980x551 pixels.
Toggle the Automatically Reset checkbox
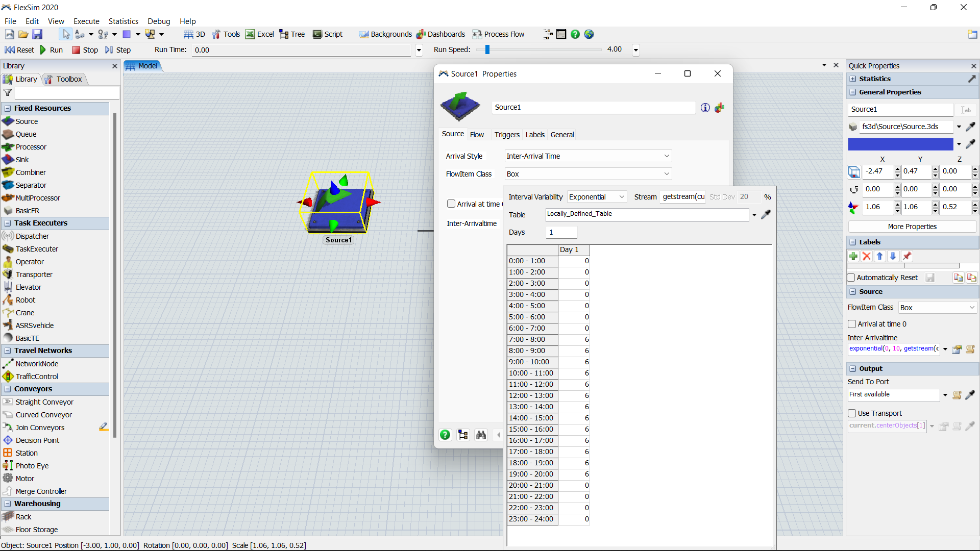(x=851, y=278)
